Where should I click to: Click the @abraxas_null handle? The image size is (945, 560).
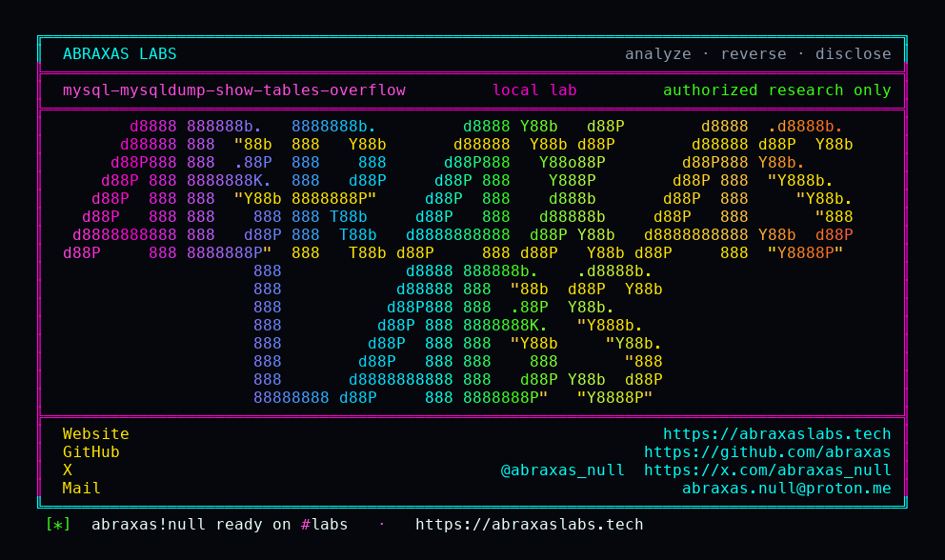click(562, 470)
